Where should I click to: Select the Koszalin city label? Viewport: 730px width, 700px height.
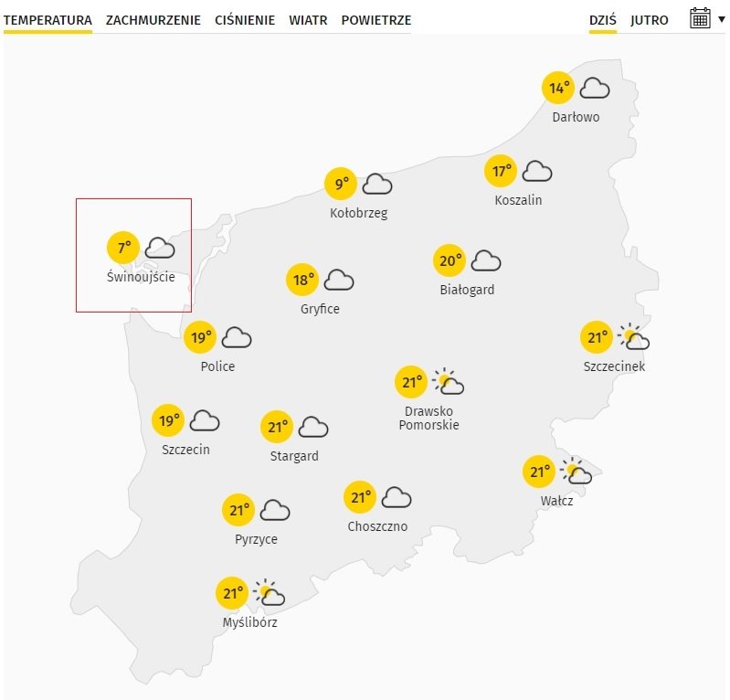coord(518,200)
